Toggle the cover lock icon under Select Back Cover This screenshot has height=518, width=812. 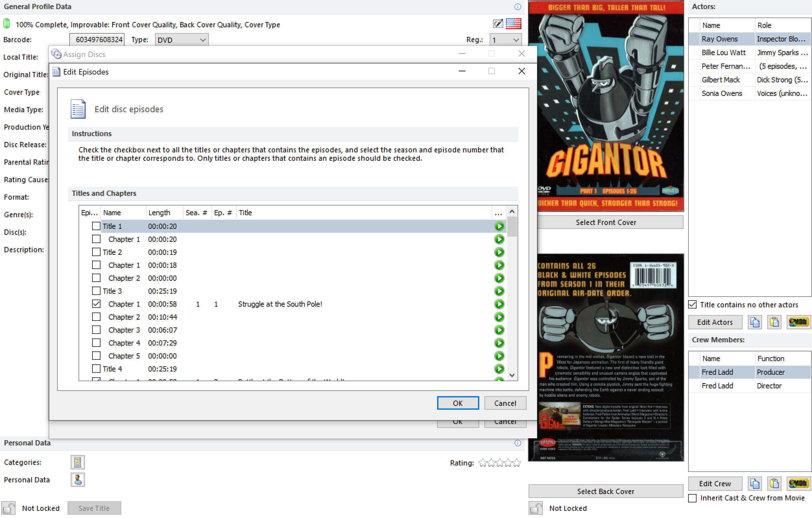(535, 508)
